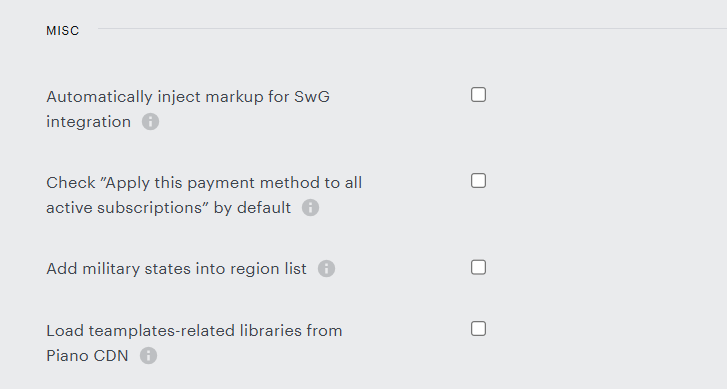Check the add military states checkbox
Image resolution: width=727 pixels, height=389 pixels.
478,268
